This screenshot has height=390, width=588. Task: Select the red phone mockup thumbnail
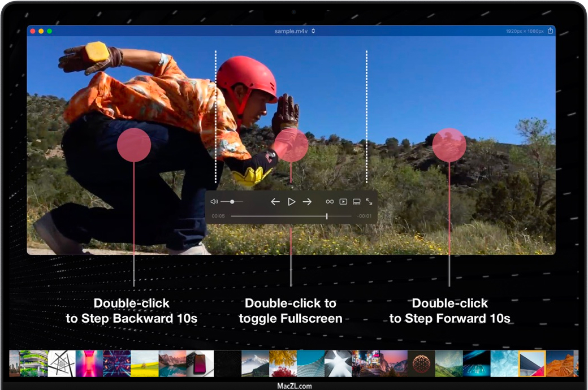(x=200, y=363)
